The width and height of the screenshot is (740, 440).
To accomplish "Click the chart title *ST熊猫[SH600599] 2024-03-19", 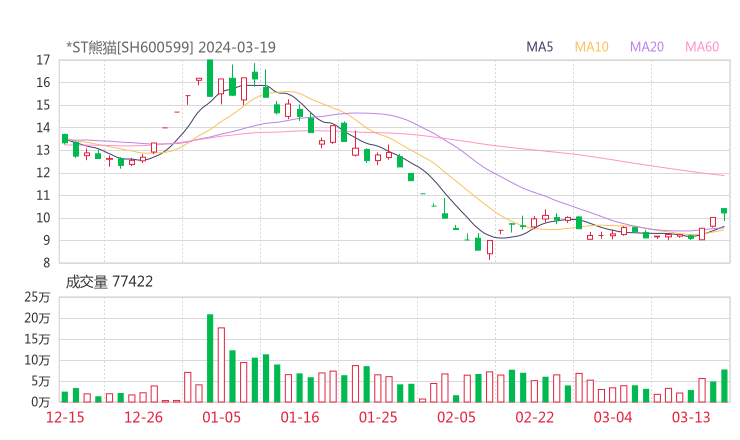I will (x=171, y=47).
